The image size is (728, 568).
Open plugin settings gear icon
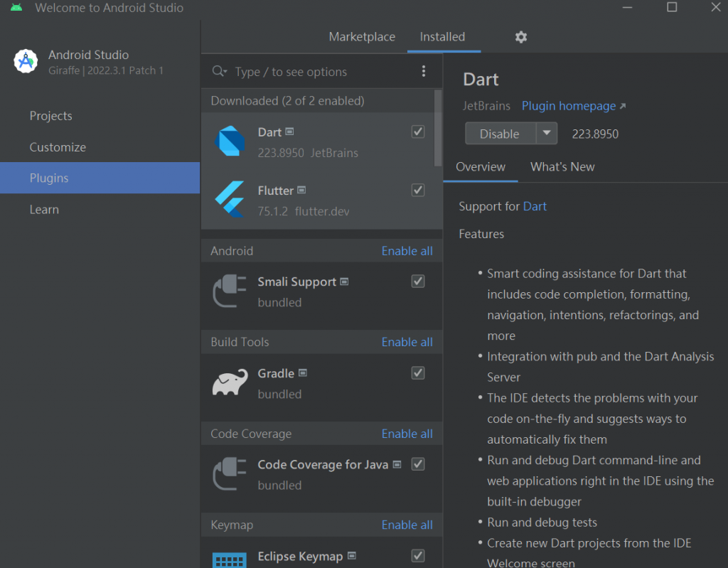point(521,37)
